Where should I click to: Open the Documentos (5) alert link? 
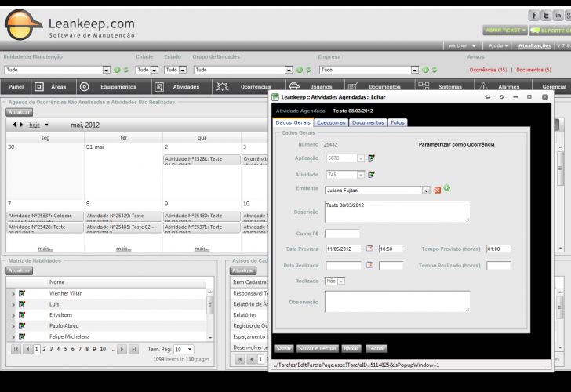pyautogui.click(x=533, y=70)
